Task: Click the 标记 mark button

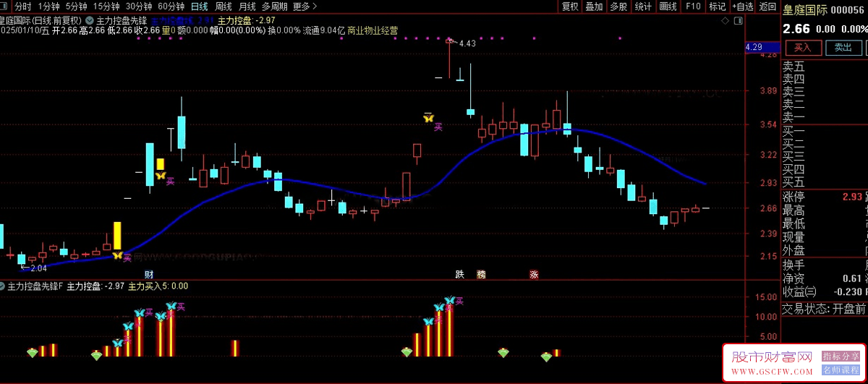Action: pos(717,7)
